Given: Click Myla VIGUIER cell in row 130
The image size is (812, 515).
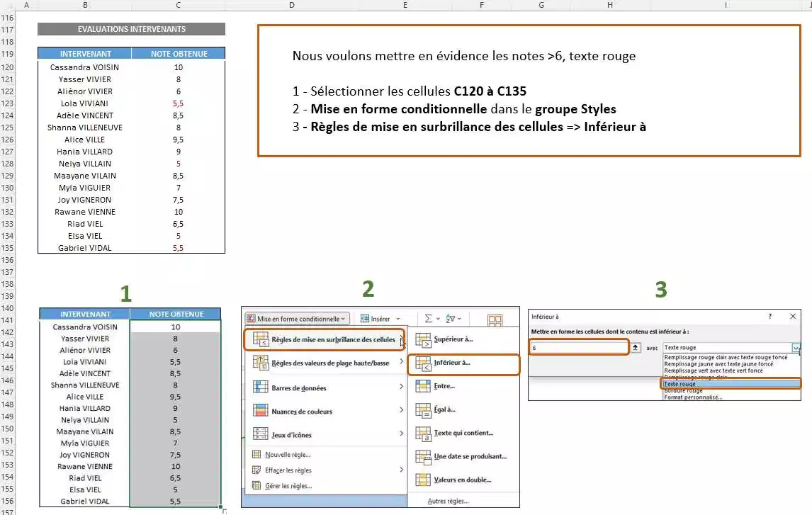Looking at the screenshot, I should point(85,188).
